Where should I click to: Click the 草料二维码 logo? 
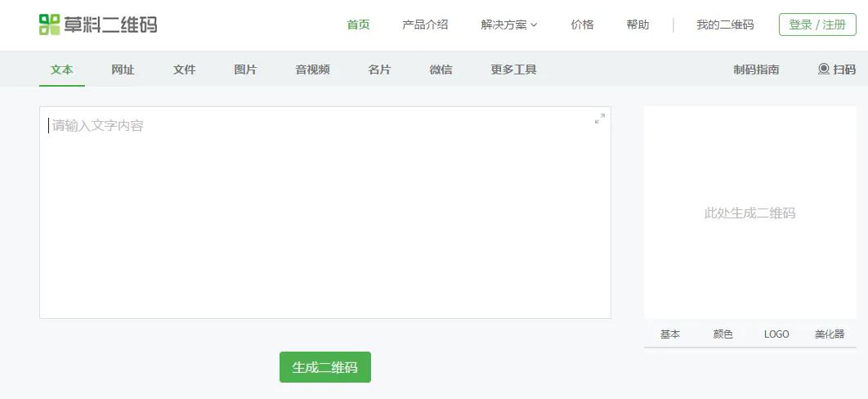[x=98, y=25]
